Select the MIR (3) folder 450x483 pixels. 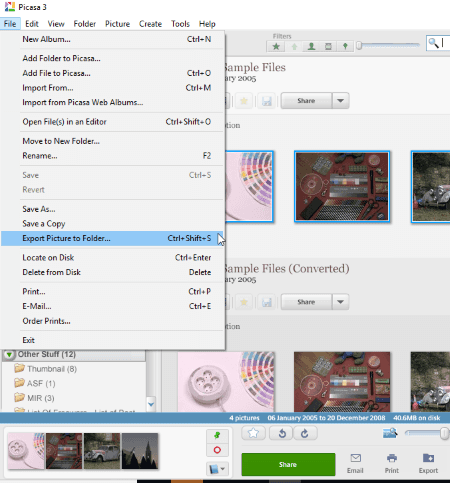[34, 398]
